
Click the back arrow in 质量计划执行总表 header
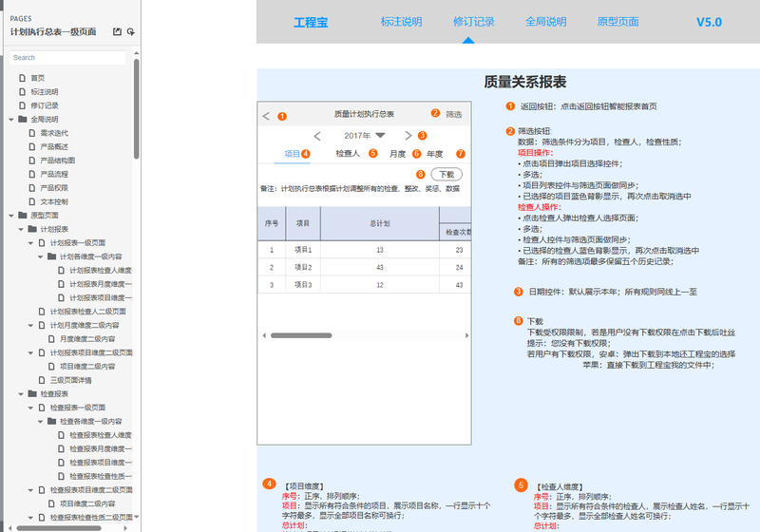click(x=266, y=116)
